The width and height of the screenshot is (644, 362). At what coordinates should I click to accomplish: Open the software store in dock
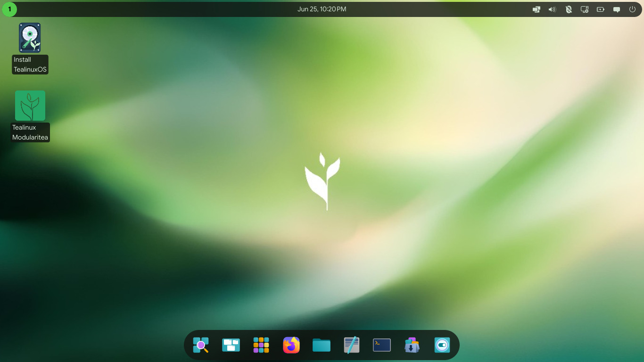tap(412, 345)
